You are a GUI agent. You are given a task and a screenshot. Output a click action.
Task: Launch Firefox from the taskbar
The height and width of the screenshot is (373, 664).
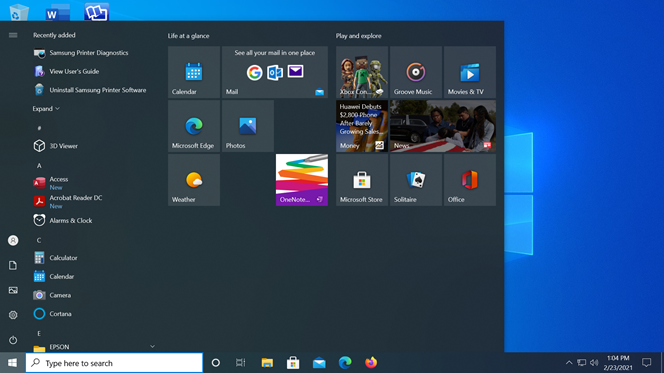[x=371, y=363]
